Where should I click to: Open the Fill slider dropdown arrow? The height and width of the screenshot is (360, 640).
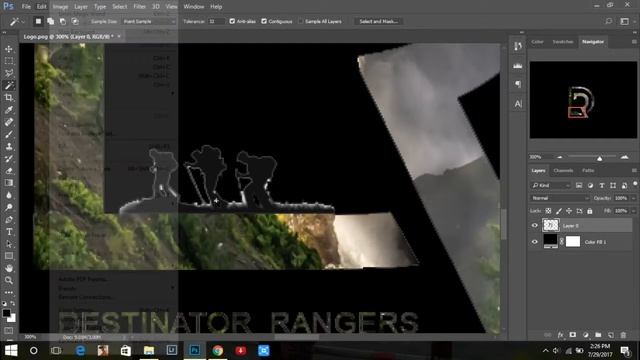pyautogui.click(x=633, y=211)
